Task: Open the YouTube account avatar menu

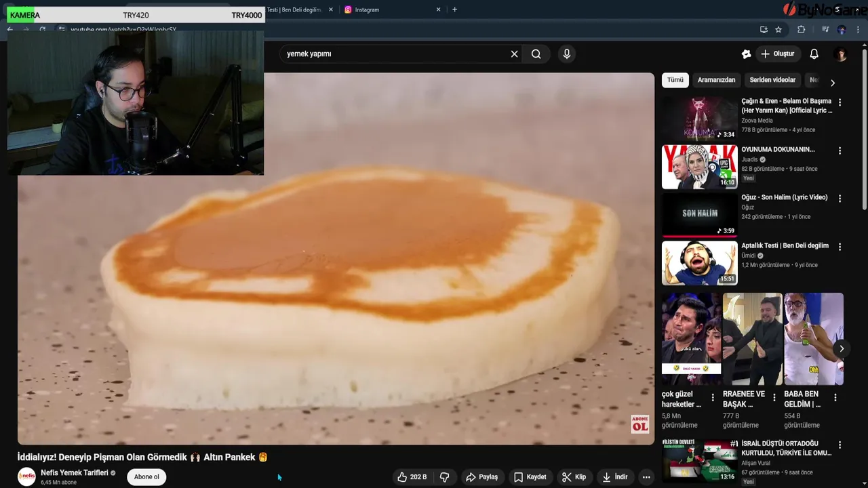Action: pyautogui.click(x=840, y=54)
